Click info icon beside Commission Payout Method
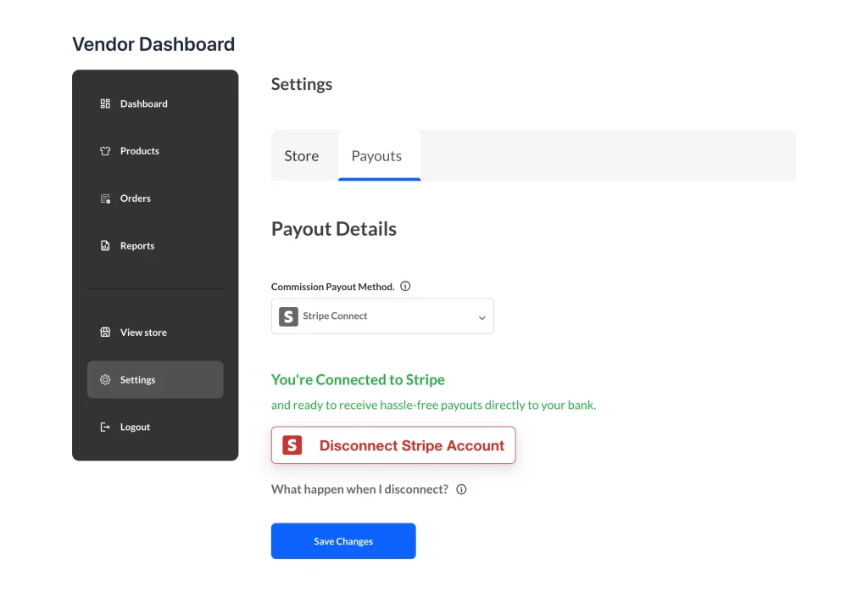This screenshot has height=604, width=868. coord(405,287)
